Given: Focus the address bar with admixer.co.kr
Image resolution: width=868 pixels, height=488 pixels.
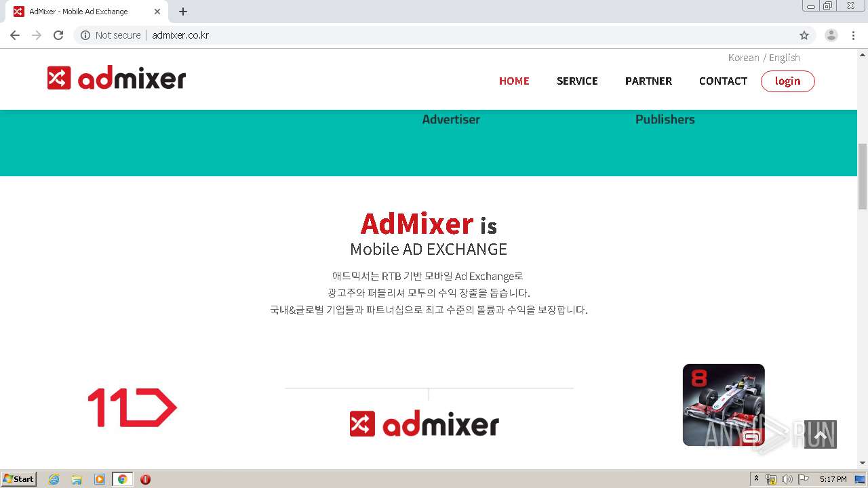Looking at the screenshot, I should pyautogui.click(x=180, y=35).
